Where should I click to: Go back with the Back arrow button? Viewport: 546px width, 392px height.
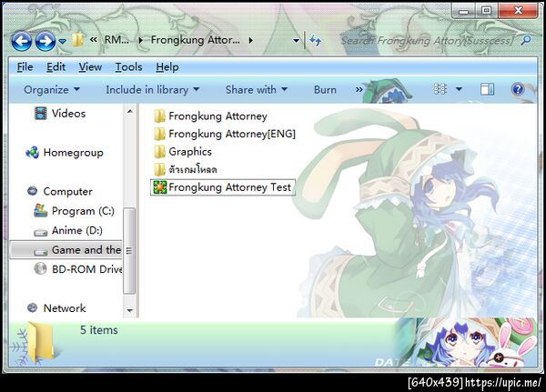pyautogui.click(x=21, y=42)
